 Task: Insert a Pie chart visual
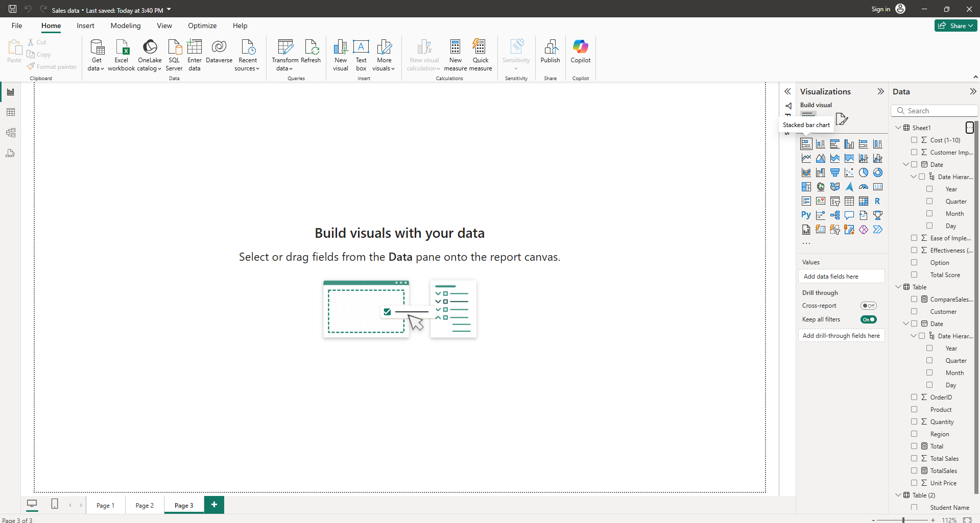coord(863,172)
